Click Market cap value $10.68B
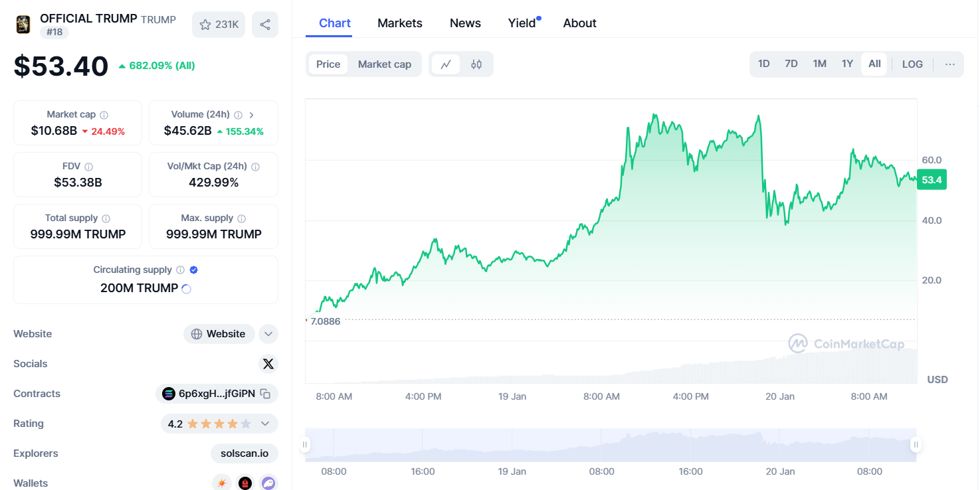 tap(54, 131)
